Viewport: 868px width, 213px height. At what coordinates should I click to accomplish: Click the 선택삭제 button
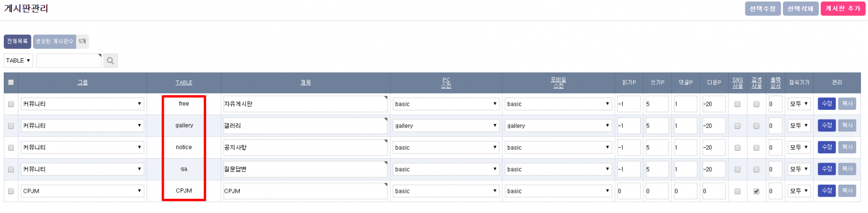(x=800, y=9)
